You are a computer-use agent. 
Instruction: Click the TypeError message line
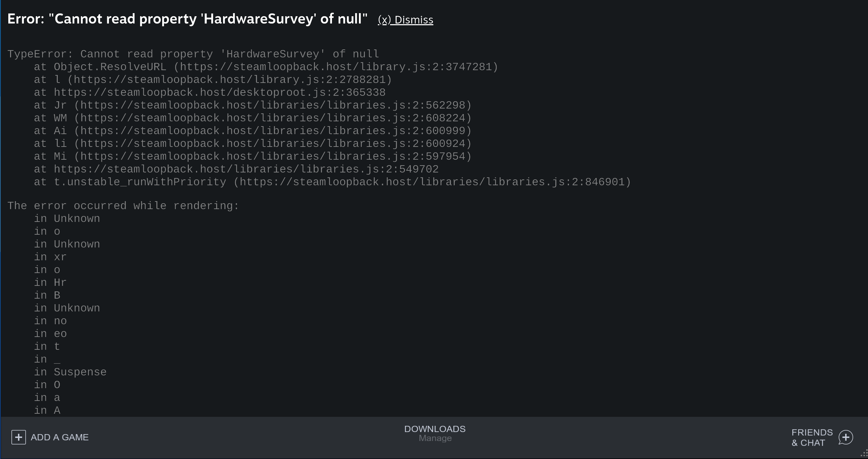point(193,54)
